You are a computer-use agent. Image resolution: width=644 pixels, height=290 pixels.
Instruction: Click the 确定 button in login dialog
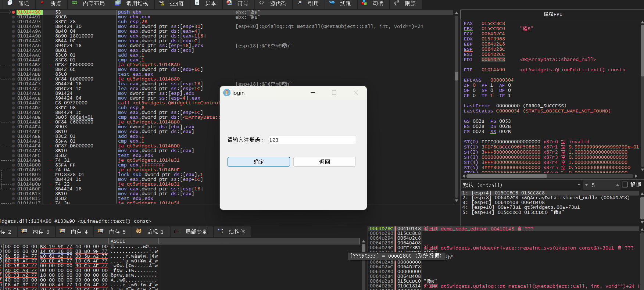point(258,162)
